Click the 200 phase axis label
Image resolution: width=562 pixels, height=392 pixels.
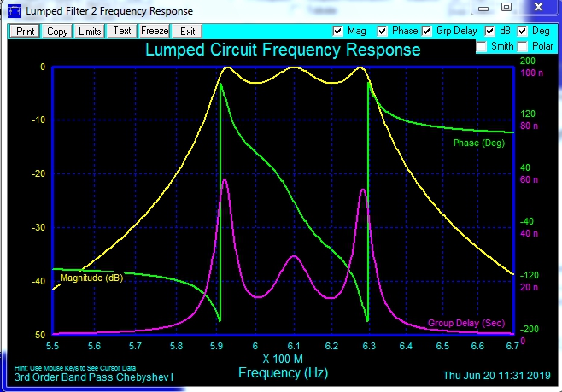coord(528,61)
